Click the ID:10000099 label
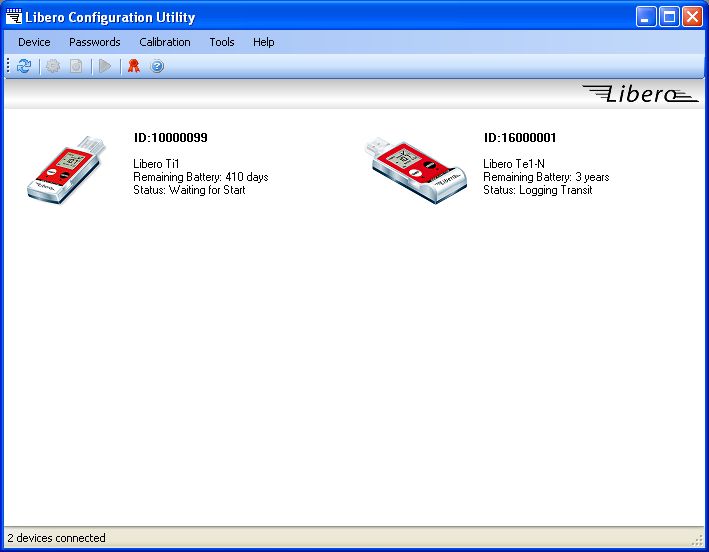The height and width of the screenshot is (552, 709). tap(170, 138)
